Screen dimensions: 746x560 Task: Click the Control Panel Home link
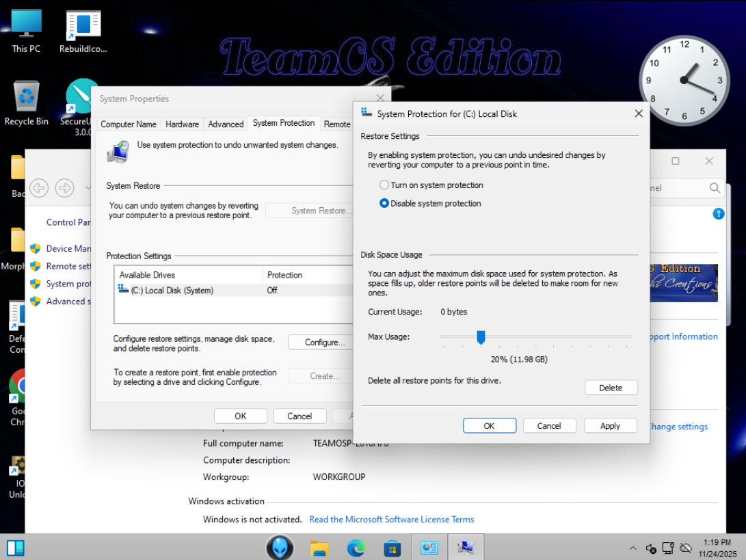tap(68, 222)
